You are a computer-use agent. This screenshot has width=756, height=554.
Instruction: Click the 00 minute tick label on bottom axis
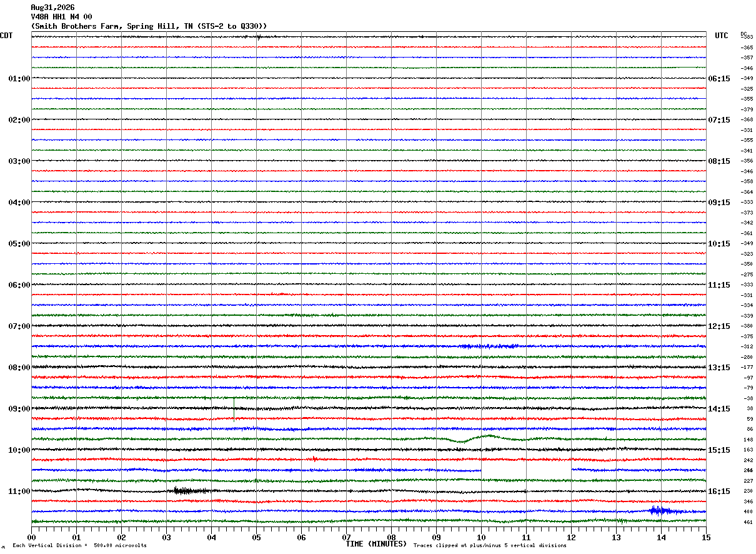(x=31, y=537)
